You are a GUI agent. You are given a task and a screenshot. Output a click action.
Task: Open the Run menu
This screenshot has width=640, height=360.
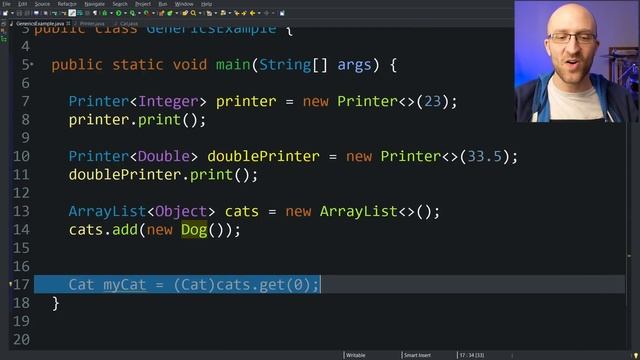pos(163,4)
